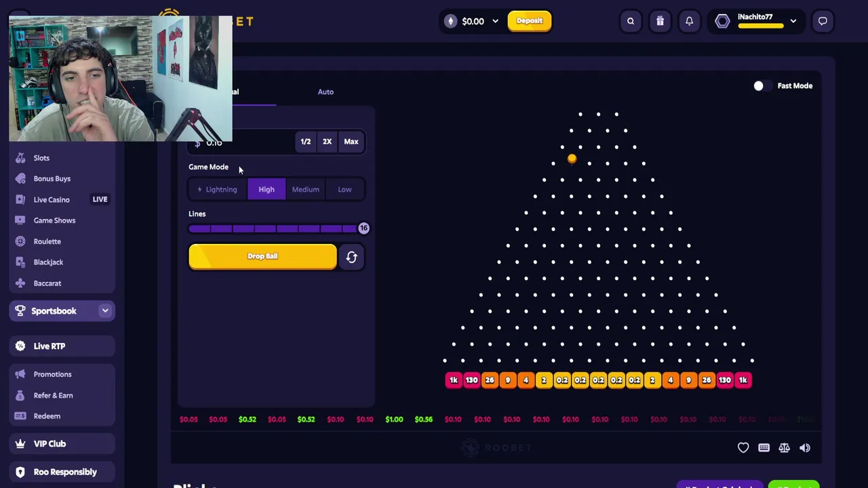The width and height of the screenshot is (868, 488).
Task: Add game to favorites heart icon
Action: (x=743, y=447)
